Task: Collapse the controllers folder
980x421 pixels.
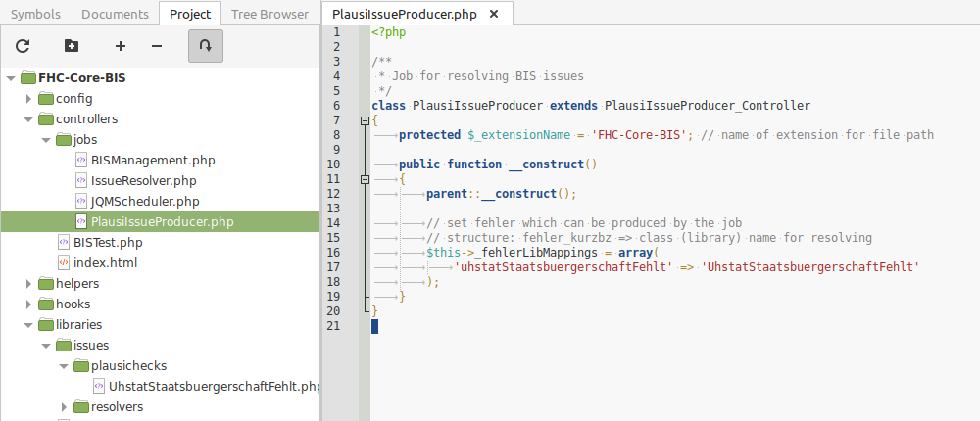Action: tap(28, 118)
